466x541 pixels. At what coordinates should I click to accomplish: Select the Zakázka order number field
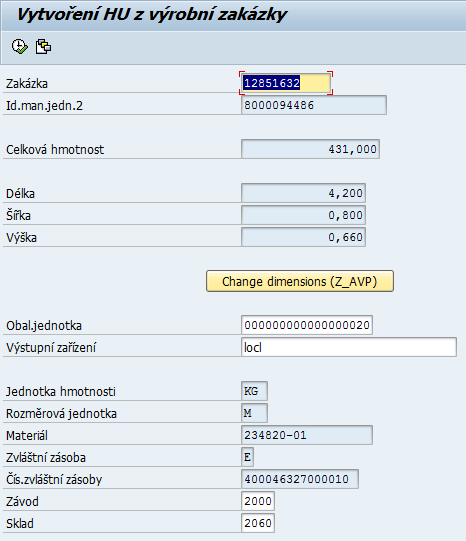(286, 83)
